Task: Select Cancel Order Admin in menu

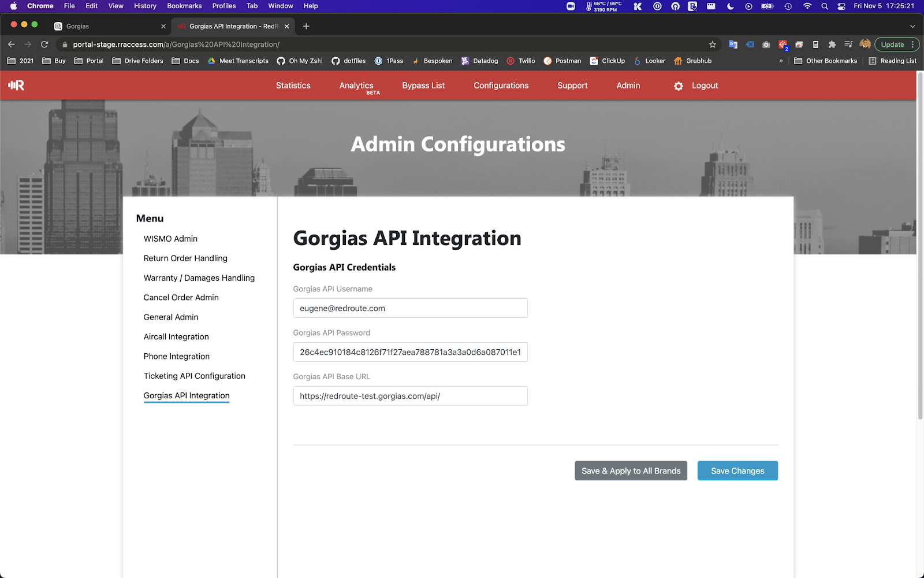Action: click(181, 298)
